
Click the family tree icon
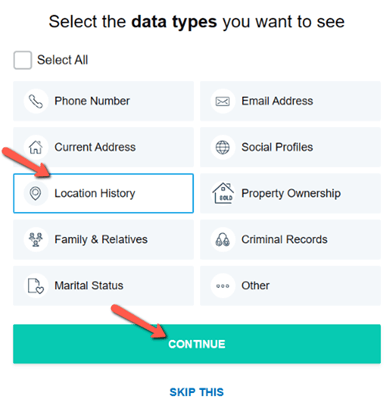[x=36, y=239]
